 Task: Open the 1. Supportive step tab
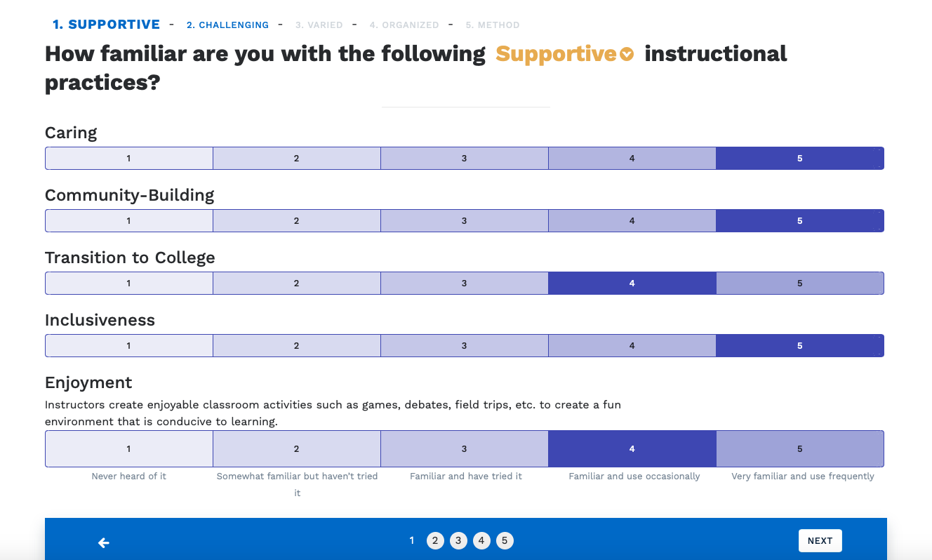106,25
